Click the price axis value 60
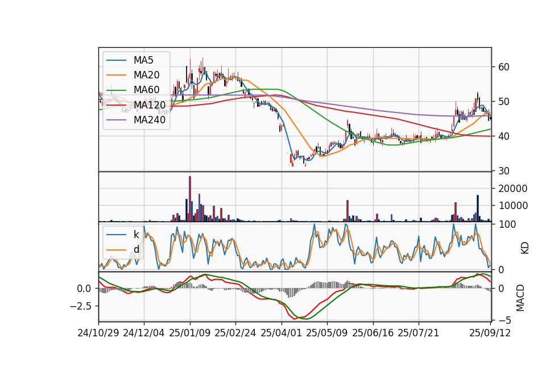The width and height of the screenshot is (546, 392). point(504,67)
